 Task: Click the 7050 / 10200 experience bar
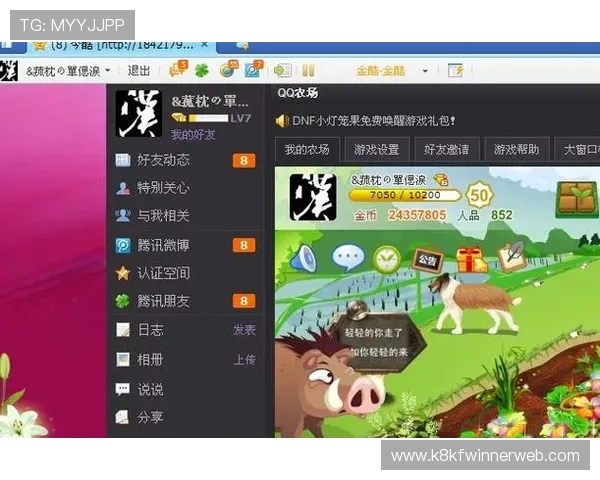tap(405, 195)
